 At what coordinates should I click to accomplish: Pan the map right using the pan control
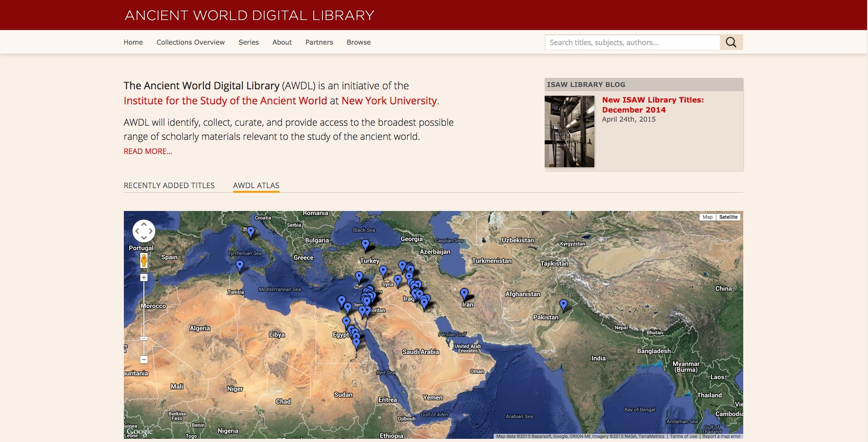point(151,231)
